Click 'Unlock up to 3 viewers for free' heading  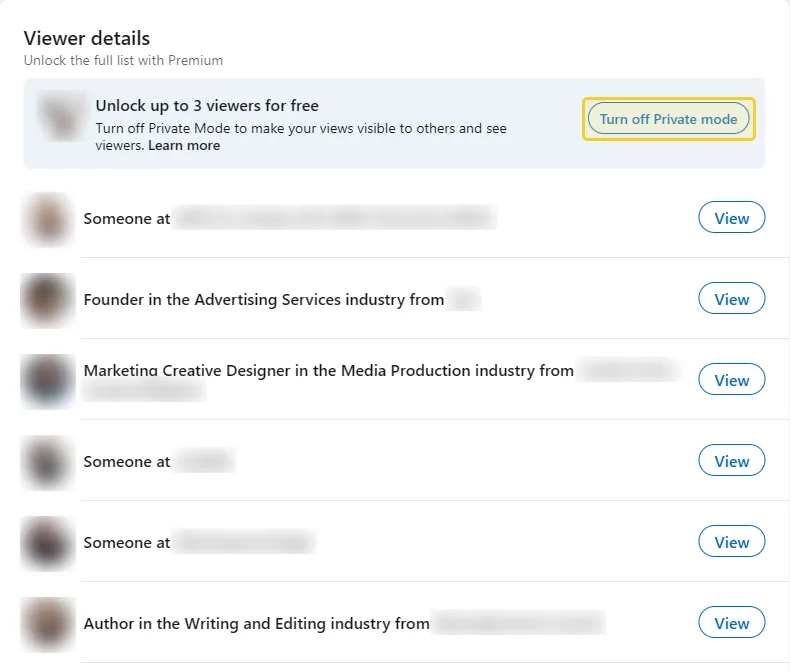pos(207,106)
